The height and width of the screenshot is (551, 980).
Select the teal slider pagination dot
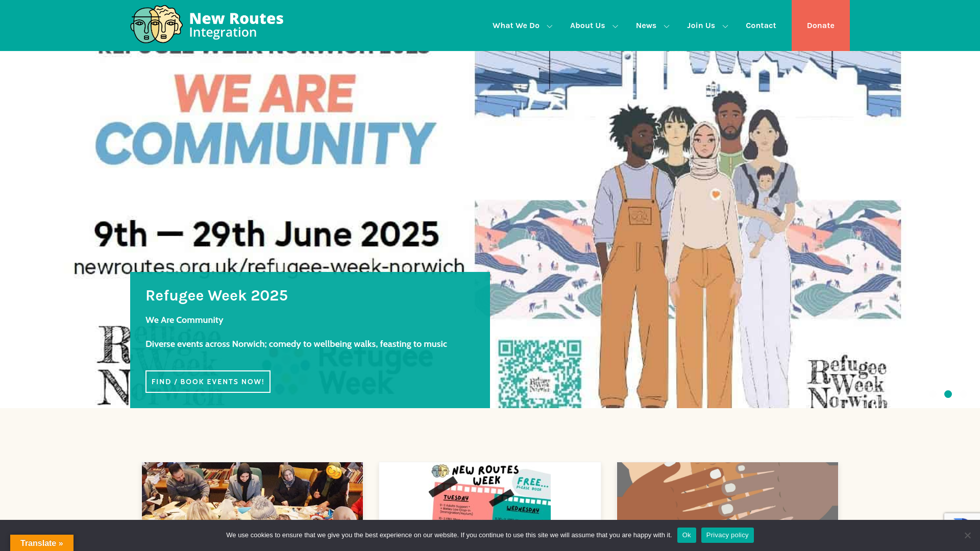pos(948,394)
